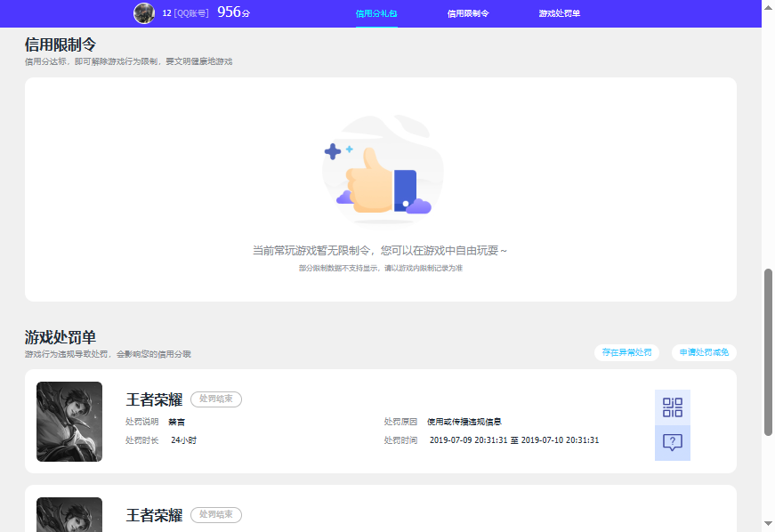
Task: Open the question help icon in first penalty card
Action: tap(672, 443)
